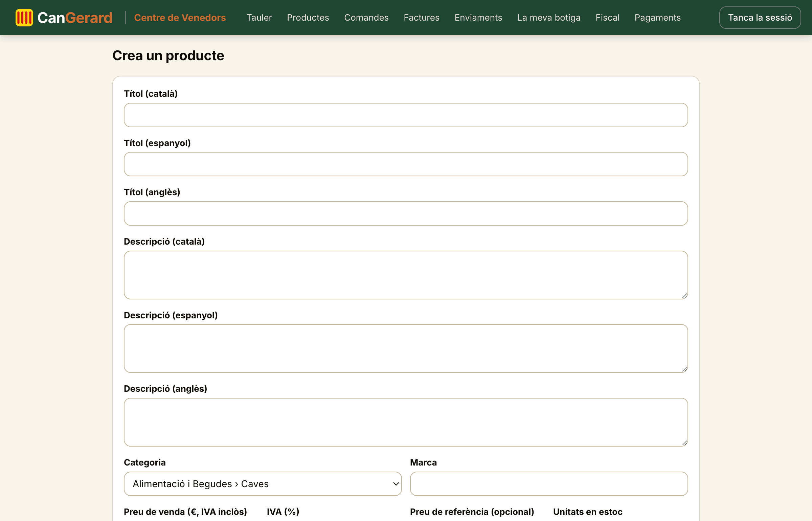Open the Productes menu item
The height and width of the screenshot is (521, 812).
(308, 18)
